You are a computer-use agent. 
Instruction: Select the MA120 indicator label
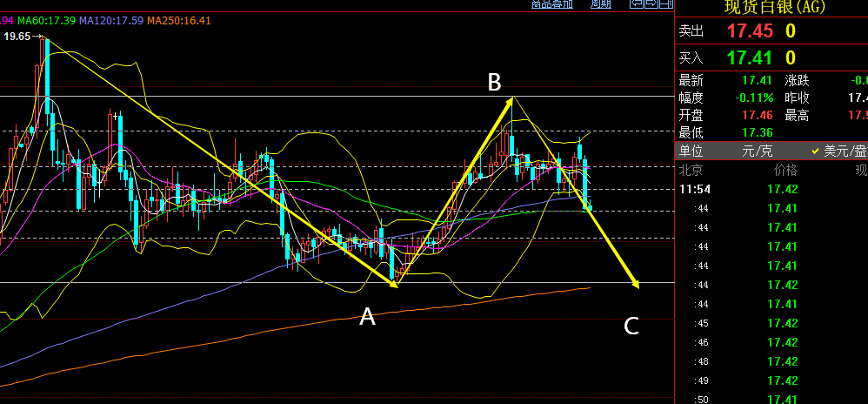coord(110,20)
